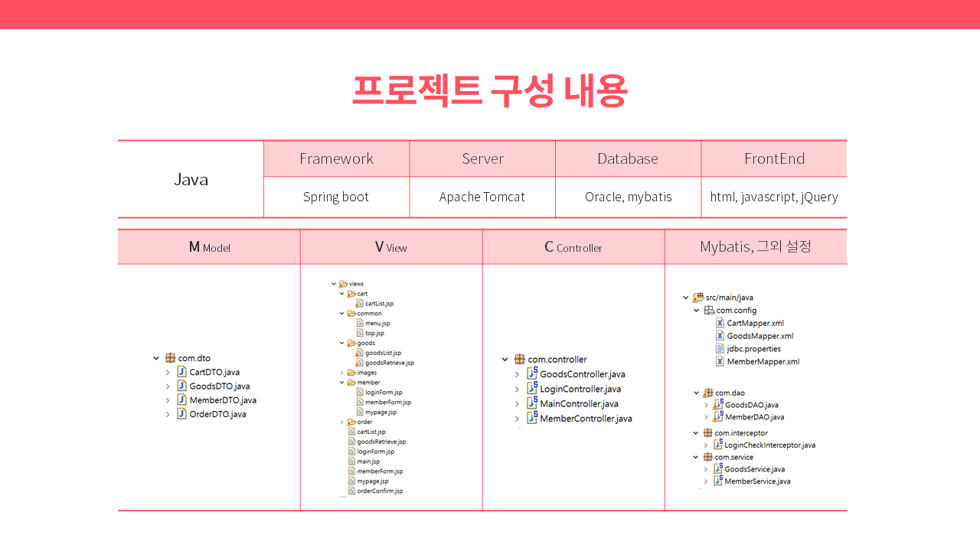Viewport: 980px width, 551px height.
Task: Select goodsList.jsp under goods folder
Action: point(383,353)
